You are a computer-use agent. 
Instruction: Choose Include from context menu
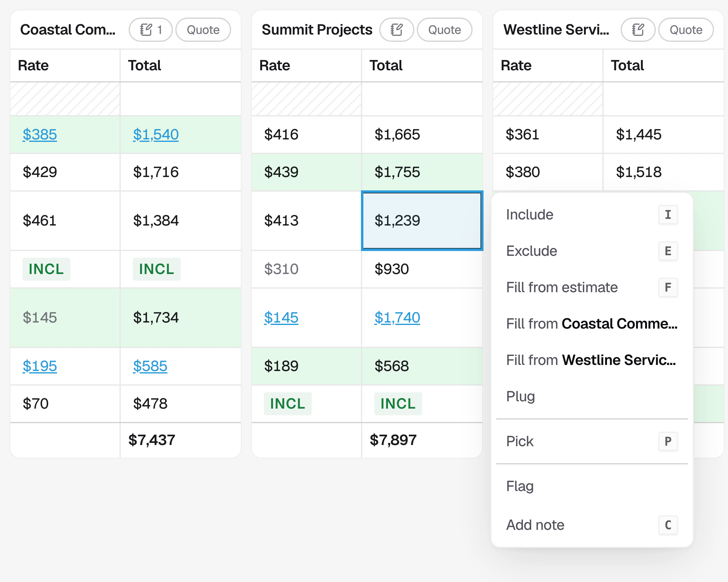tap(592, 215)
